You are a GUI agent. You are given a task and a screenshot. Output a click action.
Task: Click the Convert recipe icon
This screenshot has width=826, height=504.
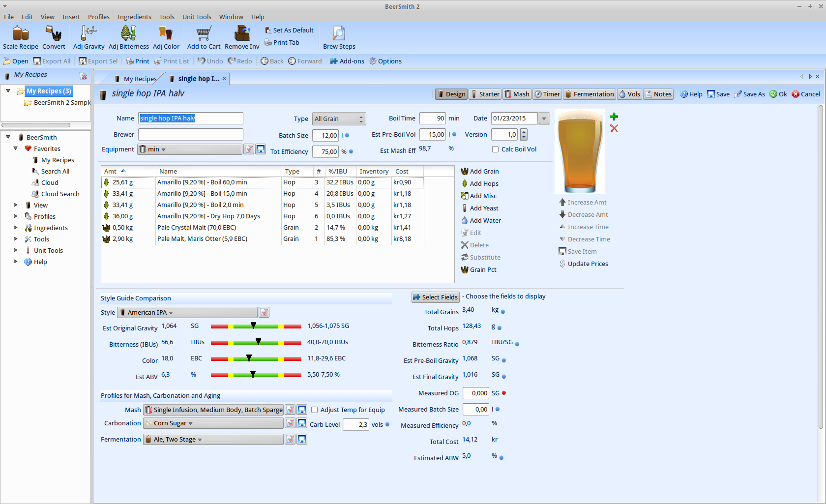point(54,38)
